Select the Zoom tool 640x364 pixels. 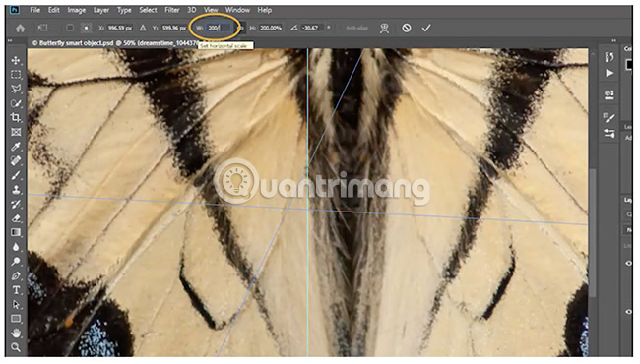pyautogui.click(x=16, y=347)
